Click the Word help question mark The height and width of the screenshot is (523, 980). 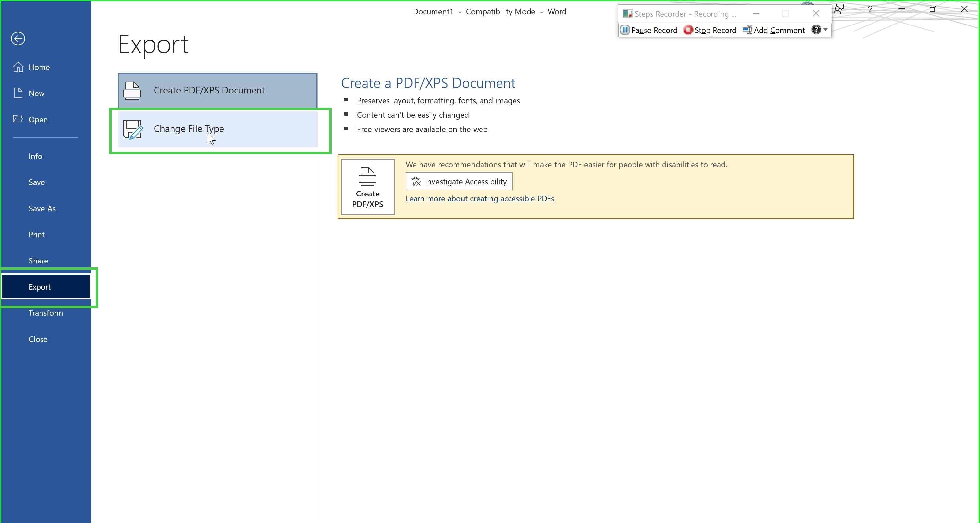point(870,9)
